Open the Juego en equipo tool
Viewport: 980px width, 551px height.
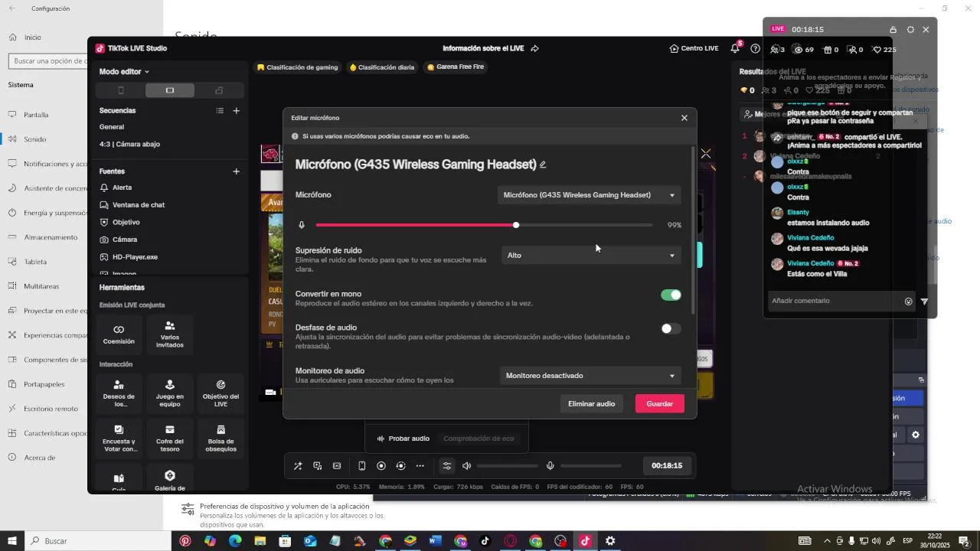tap(170, 393)
